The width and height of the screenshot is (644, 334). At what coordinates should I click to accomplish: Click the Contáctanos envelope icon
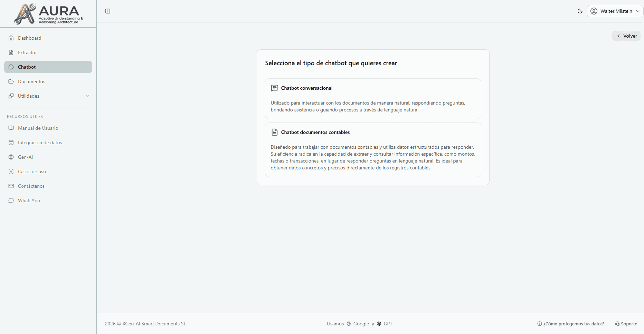pos(11,186)
